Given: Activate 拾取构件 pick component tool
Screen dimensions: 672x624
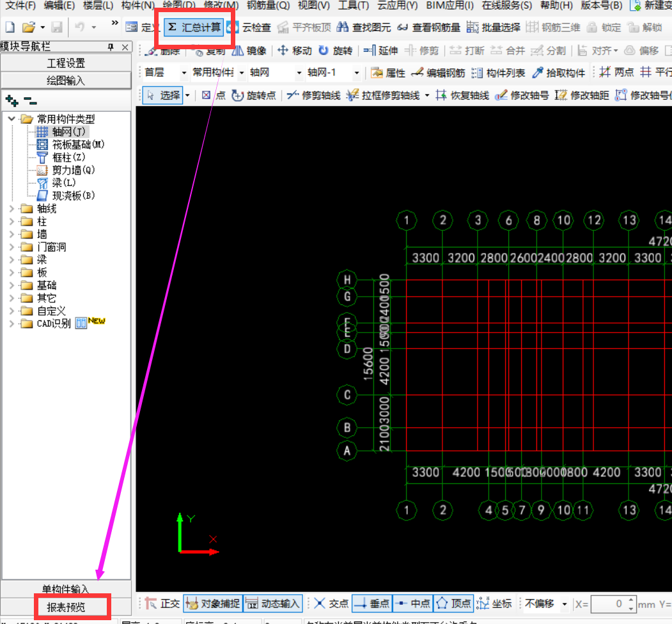Looking at the screenshot, I should 558,72.
